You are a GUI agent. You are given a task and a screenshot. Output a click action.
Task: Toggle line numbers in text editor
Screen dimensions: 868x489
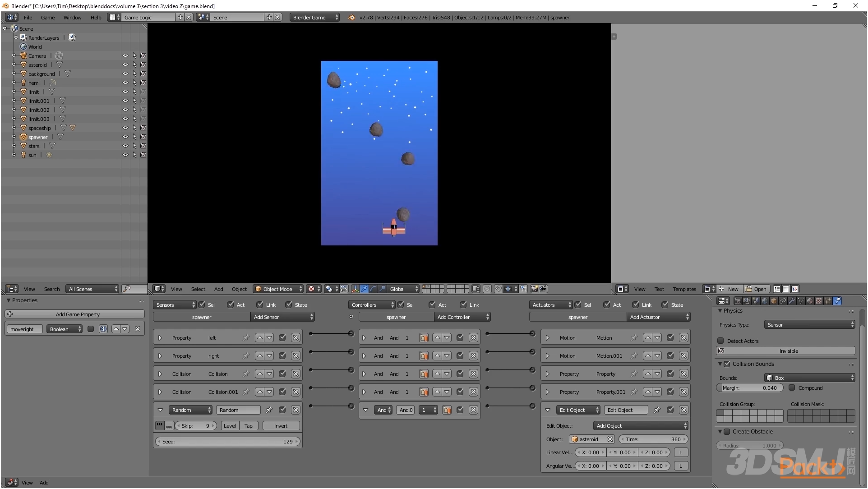point(777,289)
